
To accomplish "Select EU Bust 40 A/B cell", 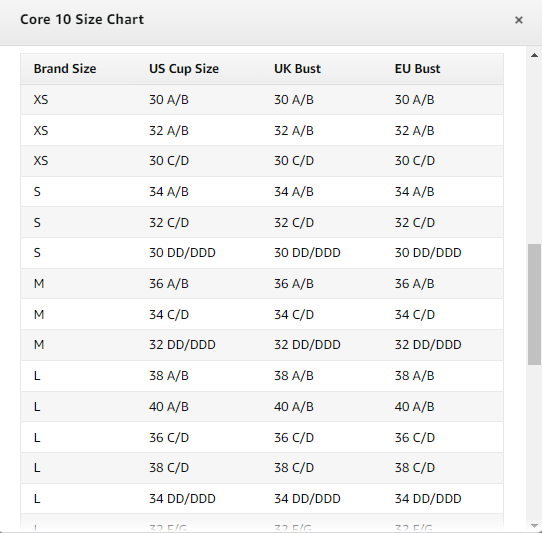I will tap(414, 407).
